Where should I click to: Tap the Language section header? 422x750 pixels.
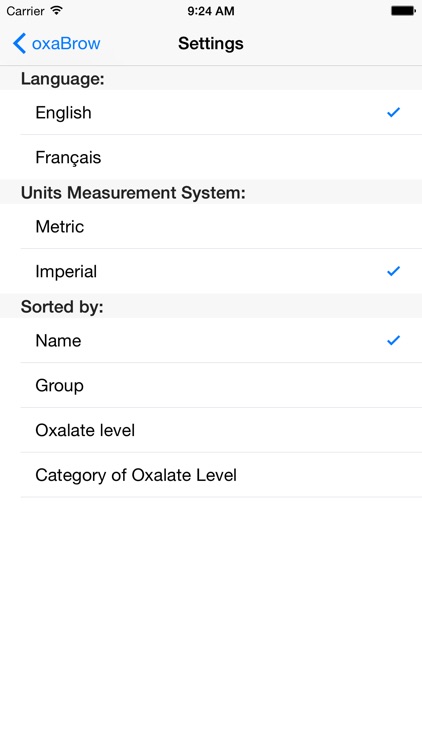tap(63, 78)
